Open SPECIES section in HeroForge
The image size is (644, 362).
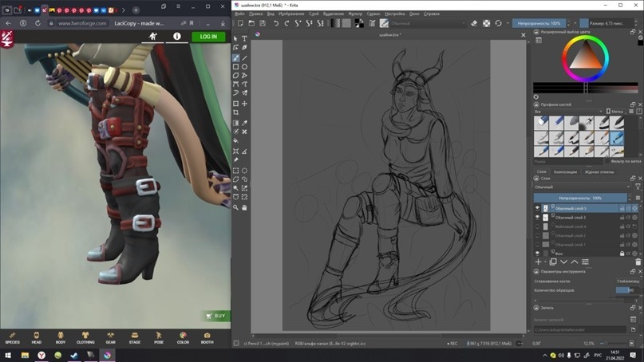click(x=12, y=338)
